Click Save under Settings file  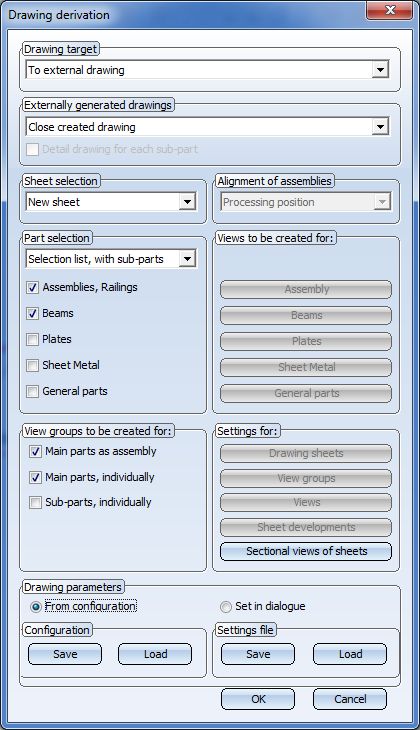pyautogui.click(x=258, y=654)
